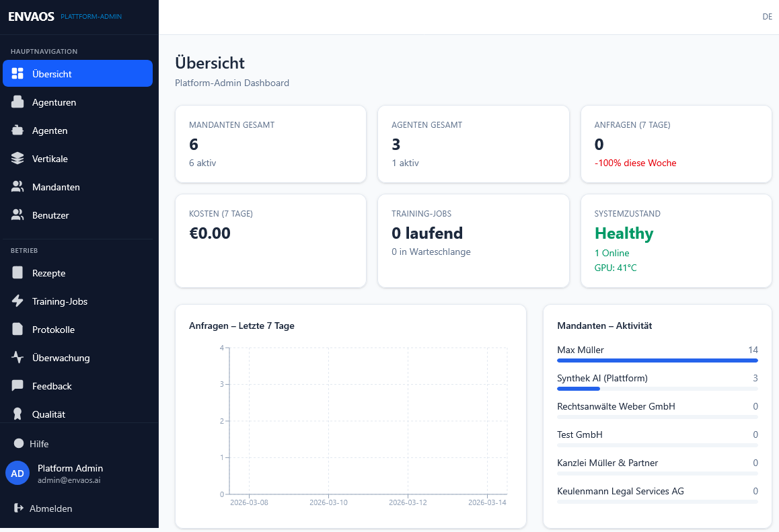Click inside the Anfragen chart area
This screenshot has height=532, width=779.
coord(367,424)
